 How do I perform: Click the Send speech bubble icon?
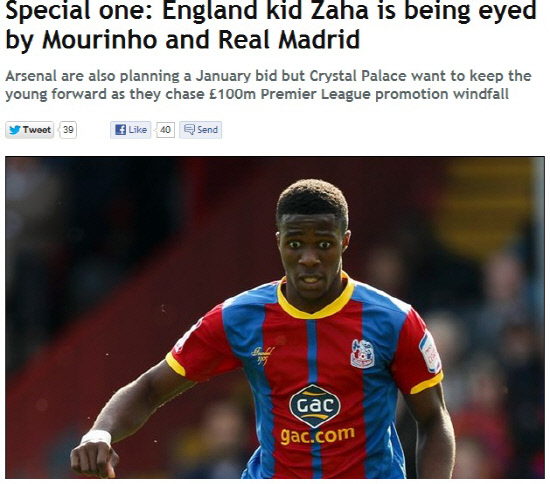[x=189, y=129]
